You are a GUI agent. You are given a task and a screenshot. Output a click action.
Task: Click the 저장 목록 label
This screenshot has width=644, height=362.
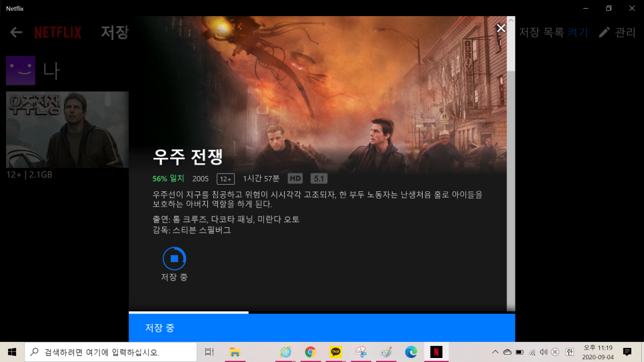coord(541,32)
